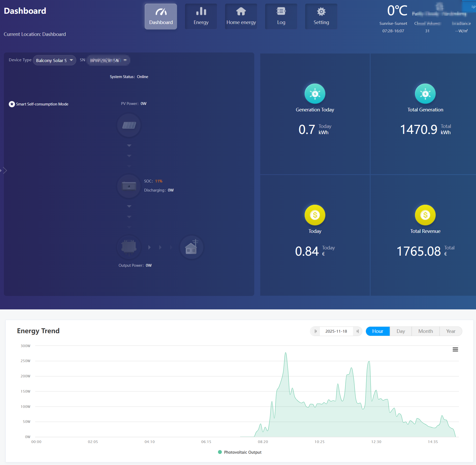Image resolution: width=476 pixels, height=465 pixels.
Task: Click the inverter output icon
Action: pyautogui.click(x=129, y=247)
